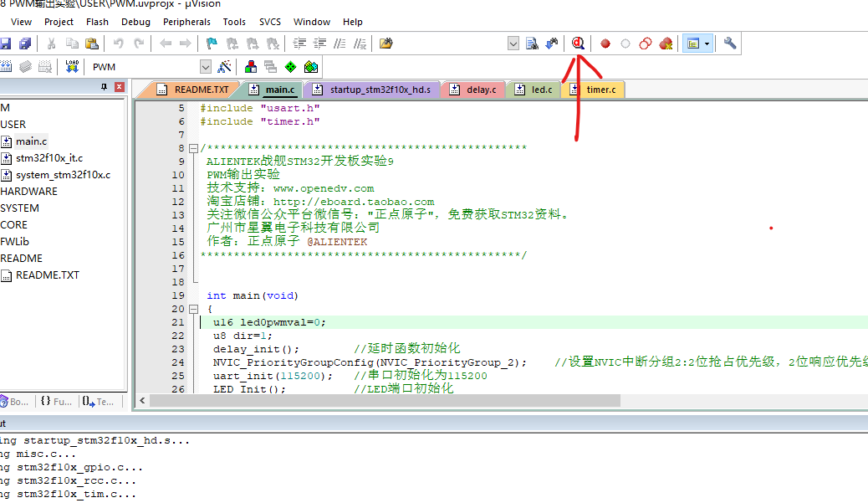Collapse the main function block at line 20
The width and height of the screenshot is (868, 503).
pos(193,309)
